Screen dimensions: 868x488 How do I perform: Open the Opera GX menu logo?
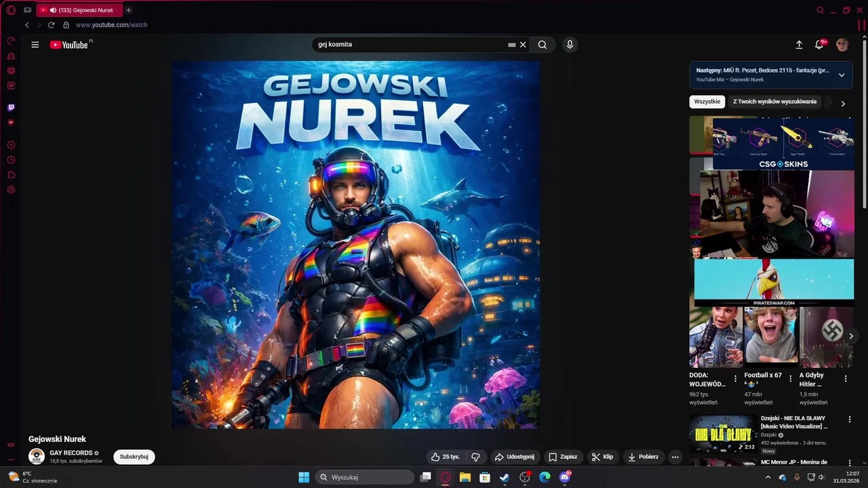click(11, 10)
